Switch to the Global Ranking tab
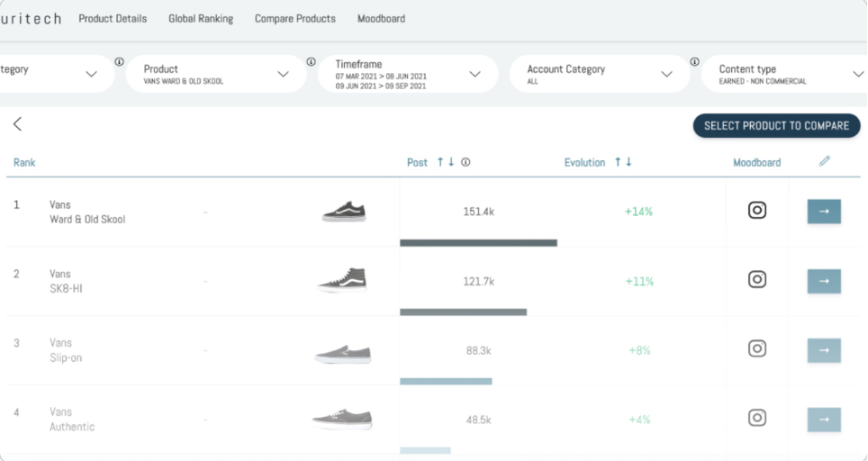 [x=200, y=18]
